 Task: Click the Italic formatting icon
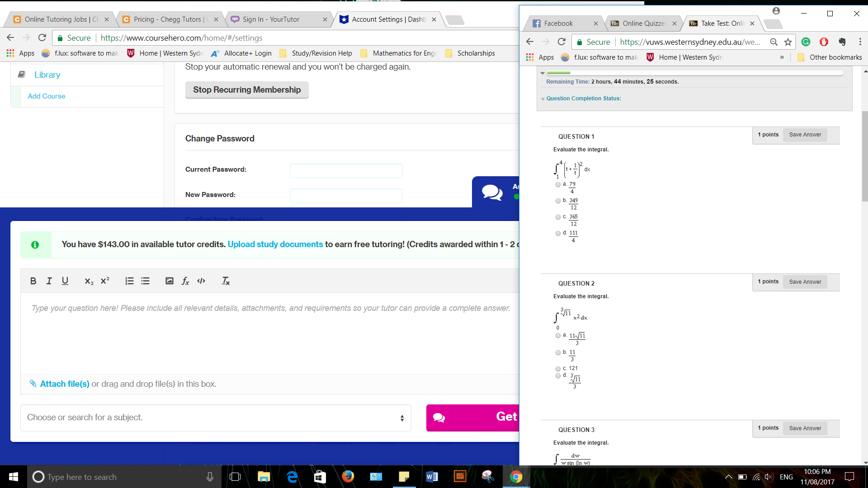[50, 281]
